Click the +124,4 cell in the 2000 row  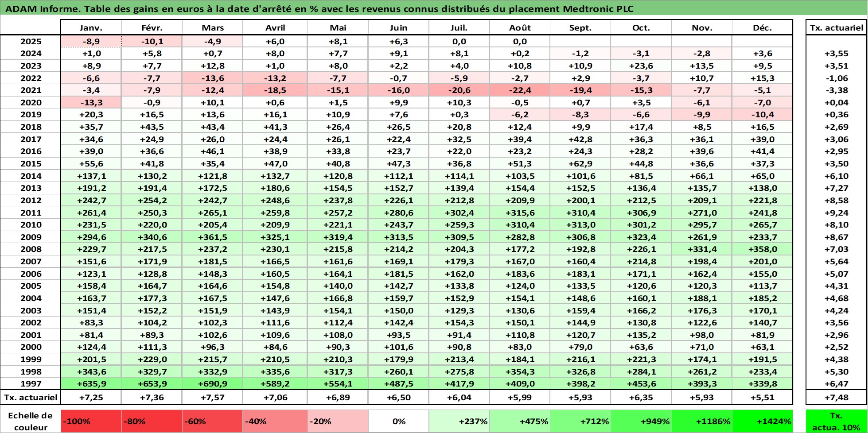point(91,347)
